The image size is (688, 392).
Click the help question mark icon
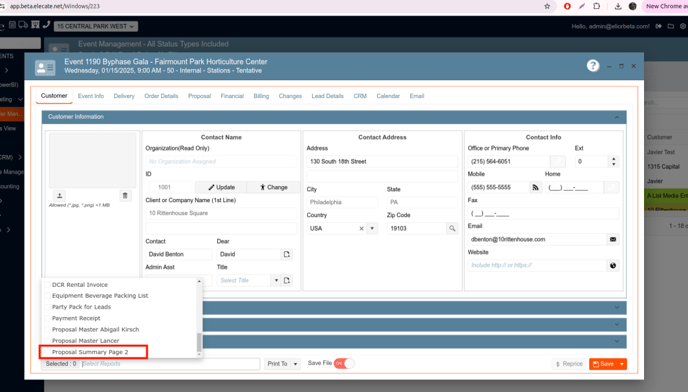click(593, 66)
